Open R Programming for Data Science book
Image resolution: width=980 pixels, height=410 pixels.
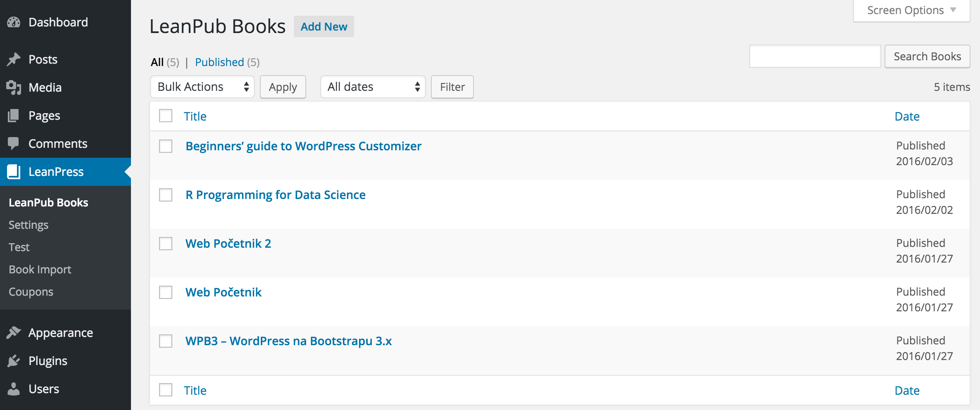276,195
